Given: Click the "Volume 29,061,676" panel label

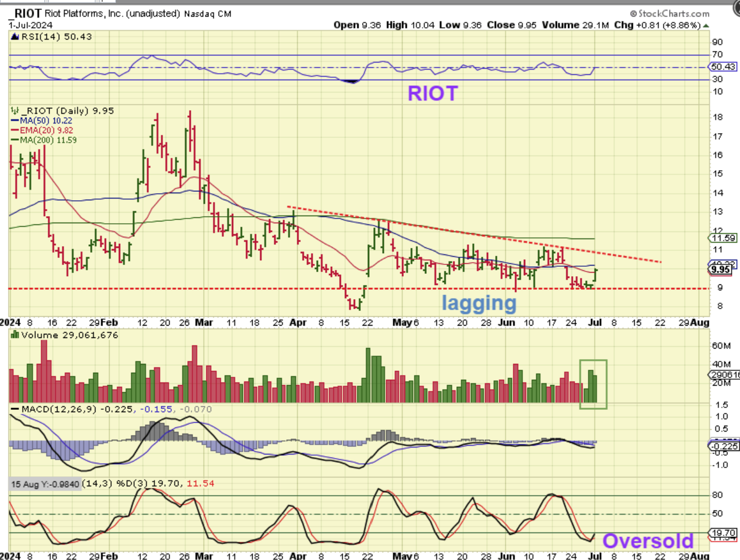Looking at the screenshot, I should pos(65,335).
